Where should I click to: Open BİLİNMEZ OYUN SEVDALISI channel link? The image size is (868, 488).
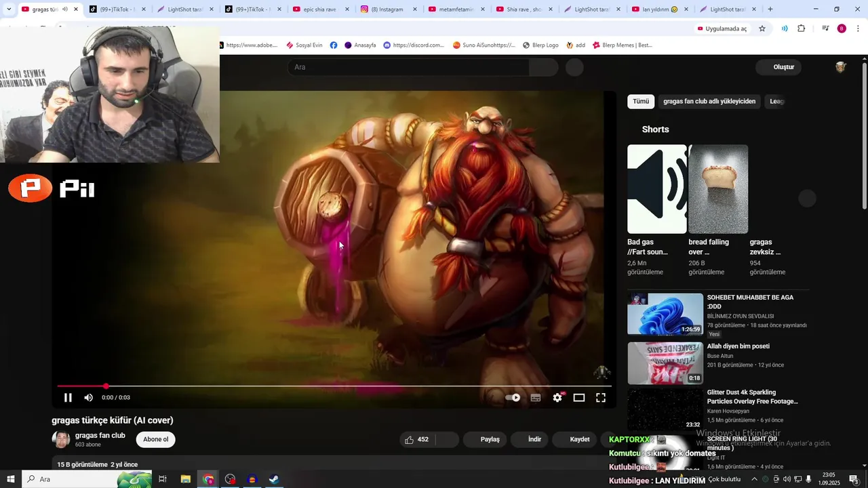[x=741, y=316]
